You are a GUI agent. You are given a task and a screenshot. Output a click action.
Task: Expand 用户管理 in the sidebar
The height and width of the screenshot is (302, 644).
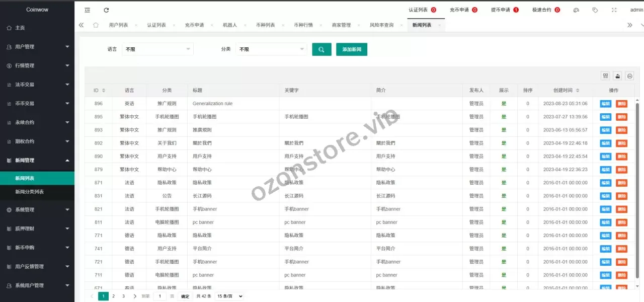[x=37, y=47]
